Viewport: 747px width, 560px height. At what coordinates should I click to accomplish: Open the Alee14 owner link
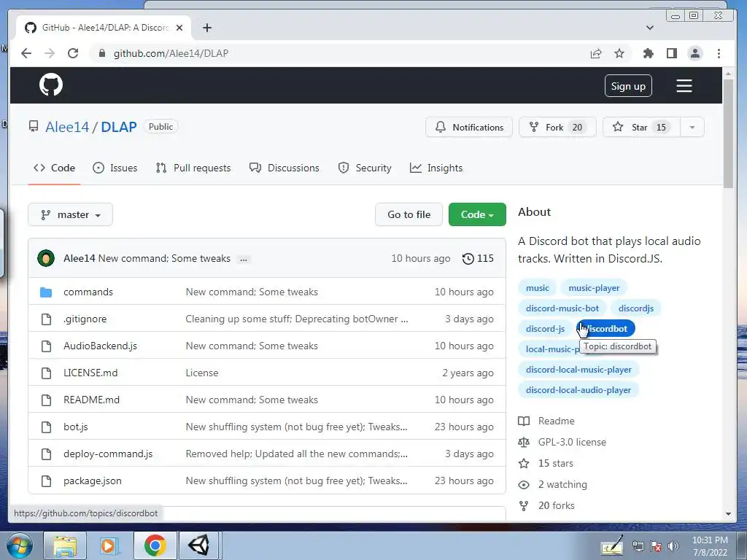point(67,127)
